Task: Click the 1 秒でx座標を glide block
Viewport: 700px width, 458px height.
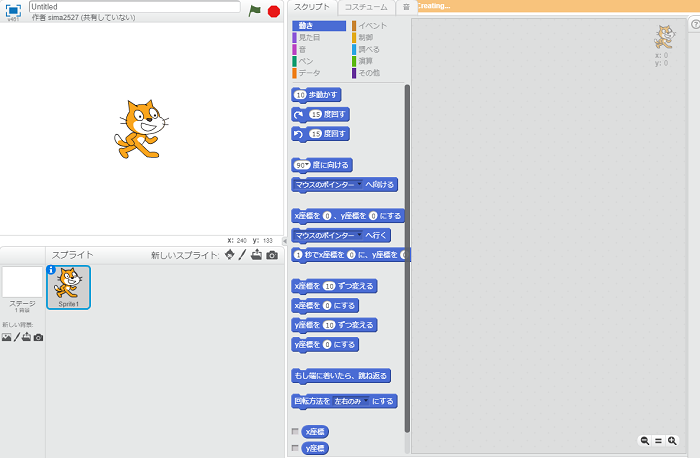Action: point(350,255)
